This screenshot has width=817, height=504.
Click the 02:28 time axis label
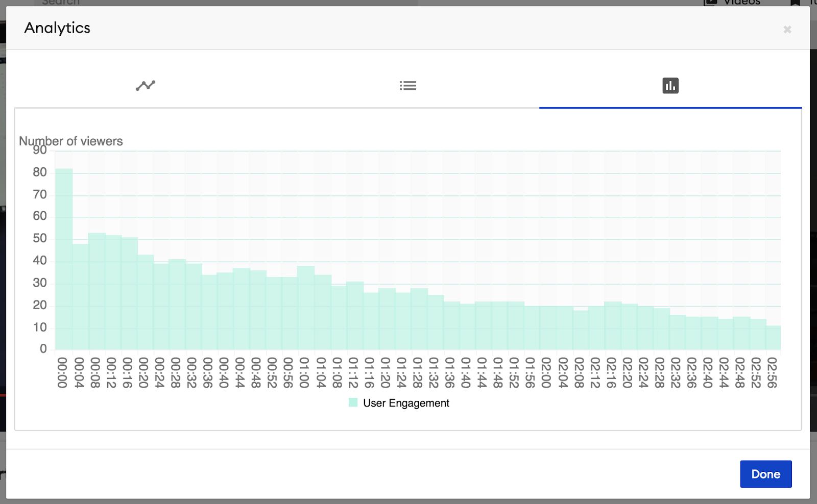(x=659, y=373)
